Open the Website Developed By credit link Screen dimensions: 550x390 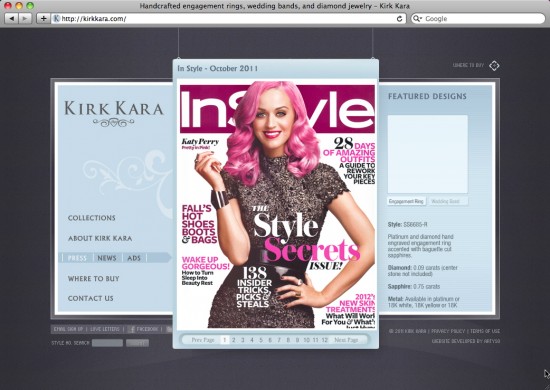[466, 341]
